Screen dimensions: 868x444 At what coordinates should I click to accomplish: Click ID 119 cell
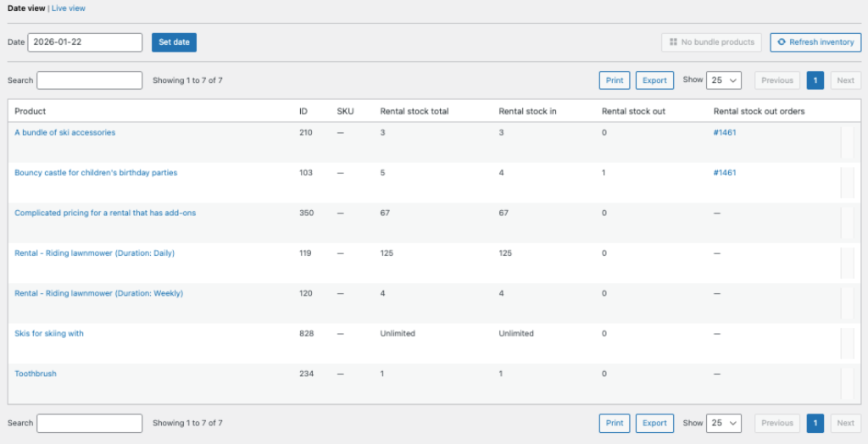coord(305,253)
